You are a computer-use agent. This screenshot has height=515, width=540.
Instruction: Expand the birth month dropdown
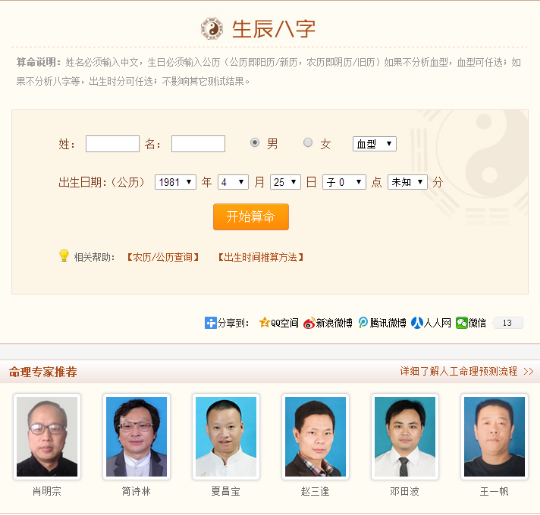tap(233, 182)
